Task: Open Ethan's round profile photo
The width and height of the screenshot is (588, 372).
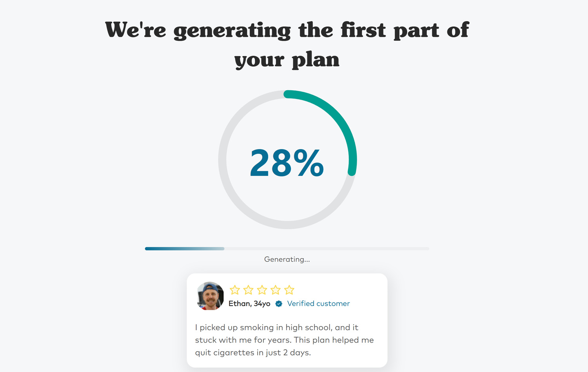Action: pos(211,296)
